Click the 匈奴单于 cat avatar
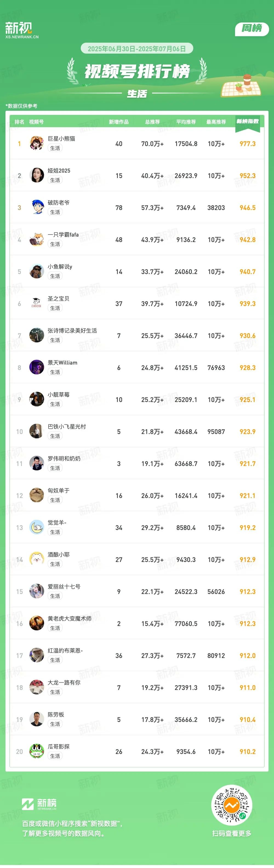 click(x=36, y=496)
